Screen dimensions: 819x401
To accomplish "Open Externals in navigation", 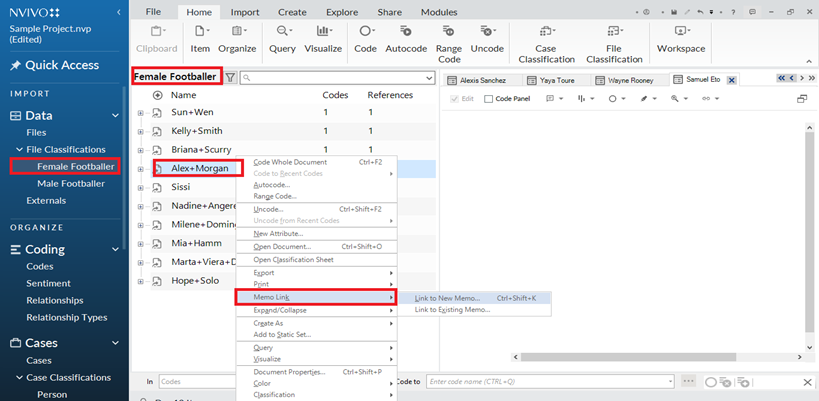I will tap(46, 200).
